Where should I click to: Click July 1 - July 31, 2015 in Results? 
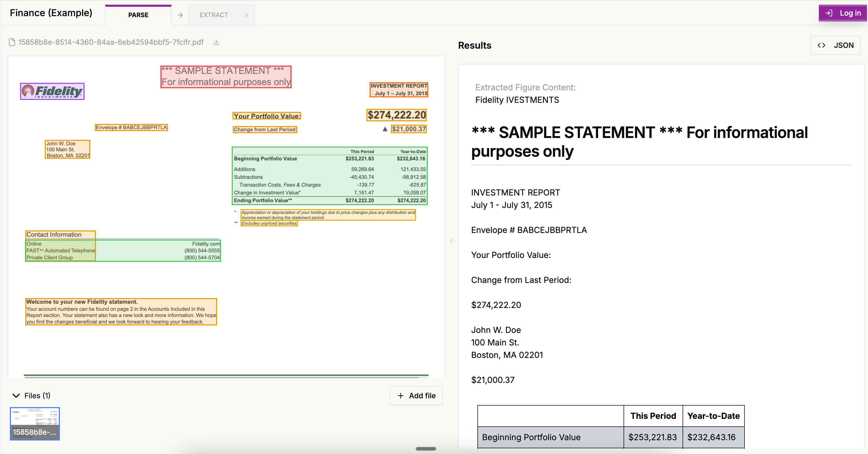(x=511, y=205)
